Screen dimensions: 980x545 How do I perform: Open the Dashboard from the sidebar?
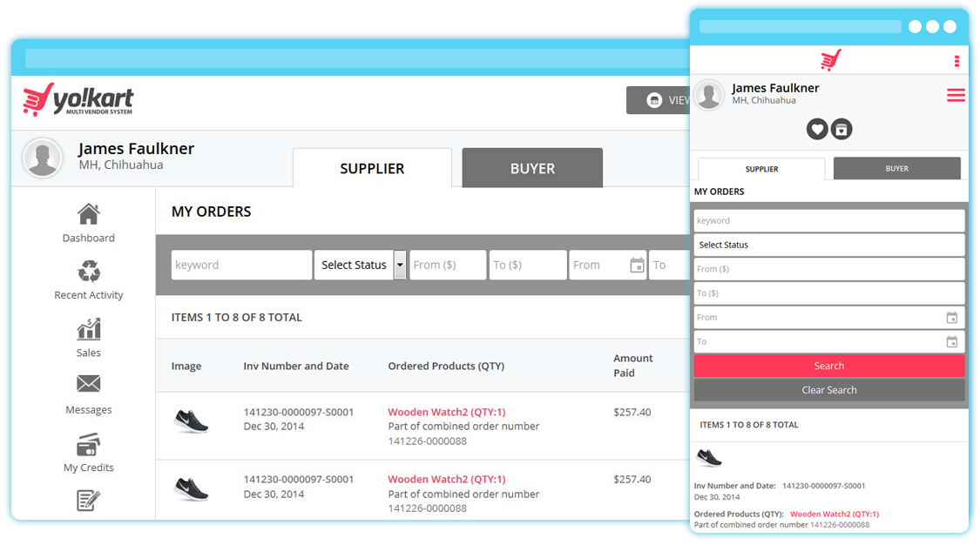[88, 212]
